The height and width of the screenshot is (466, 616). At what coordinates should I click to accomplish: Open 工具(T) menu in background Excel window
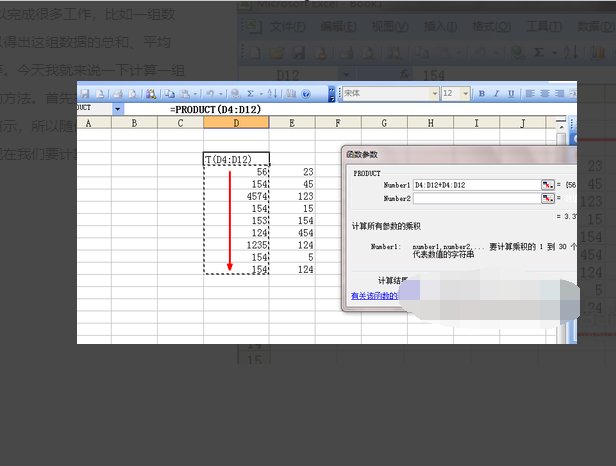544,27
